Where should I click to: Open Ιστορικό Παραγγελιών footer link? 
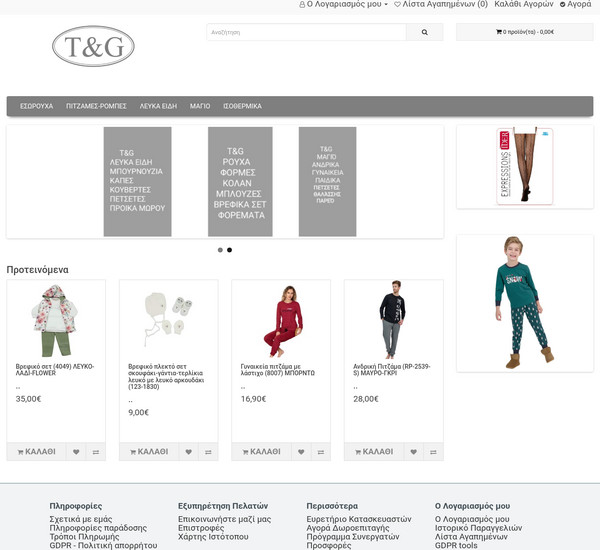tap(478, 528)
